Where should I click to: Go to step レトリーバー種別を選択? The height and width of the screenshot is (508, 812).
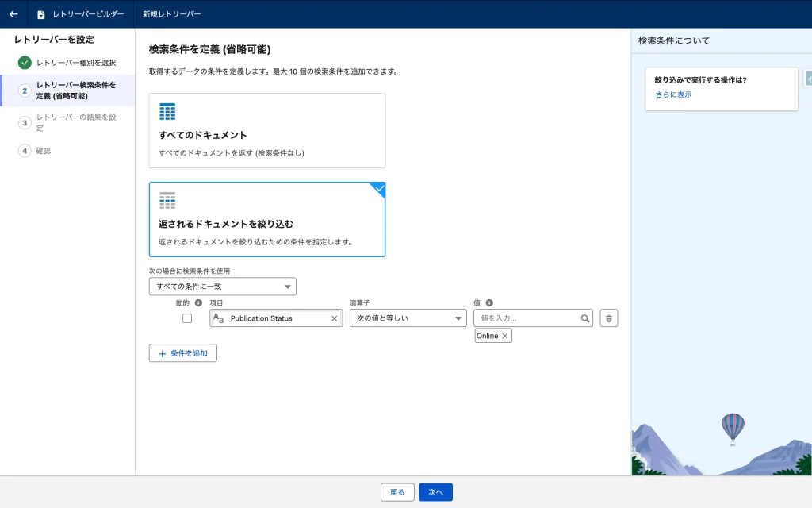click(x=75, y=62)
